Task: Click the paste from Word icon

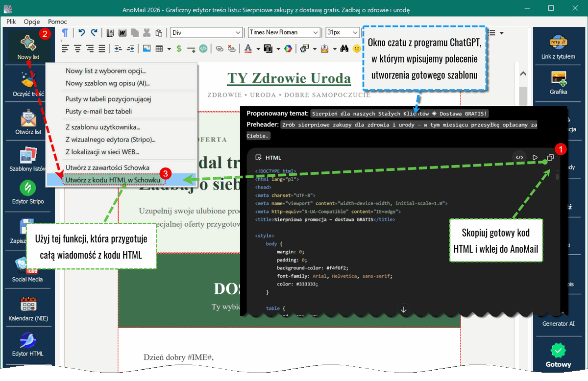Action: tap(122, 33)
